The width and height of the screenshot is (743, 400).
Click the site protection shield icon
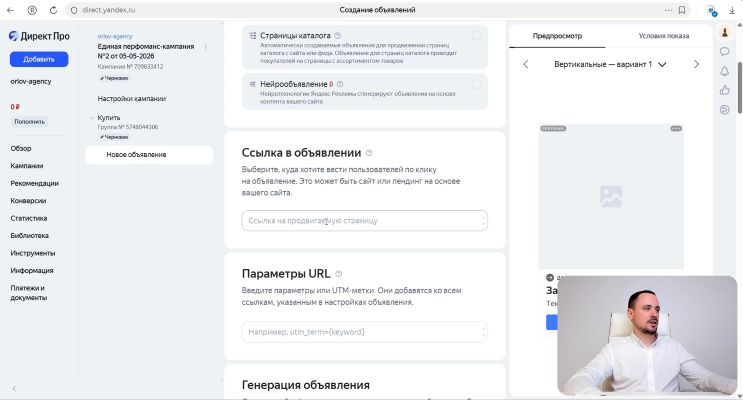click(x=74, y=10)
